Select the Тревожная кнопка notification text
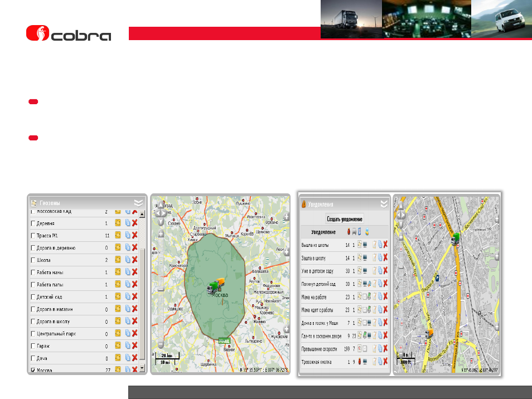532x399 pixels. (317, 362)
